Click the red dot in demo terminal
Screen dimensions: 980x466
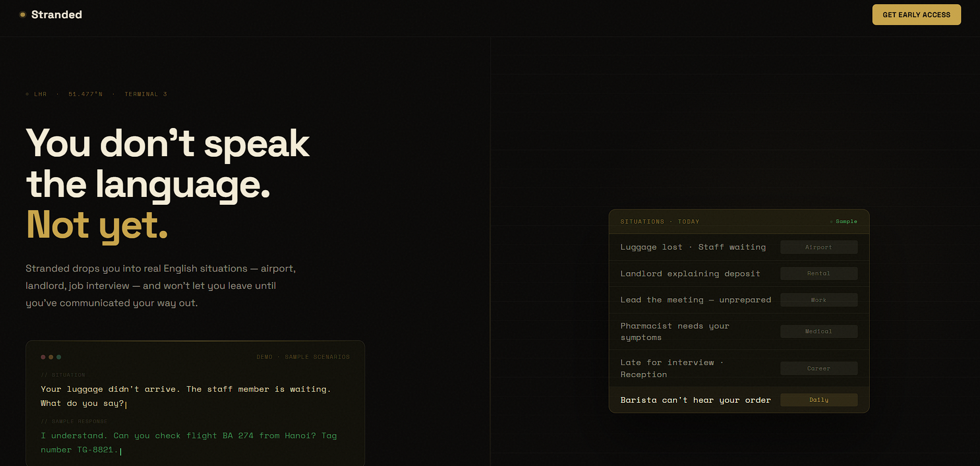tap(43, 357)
